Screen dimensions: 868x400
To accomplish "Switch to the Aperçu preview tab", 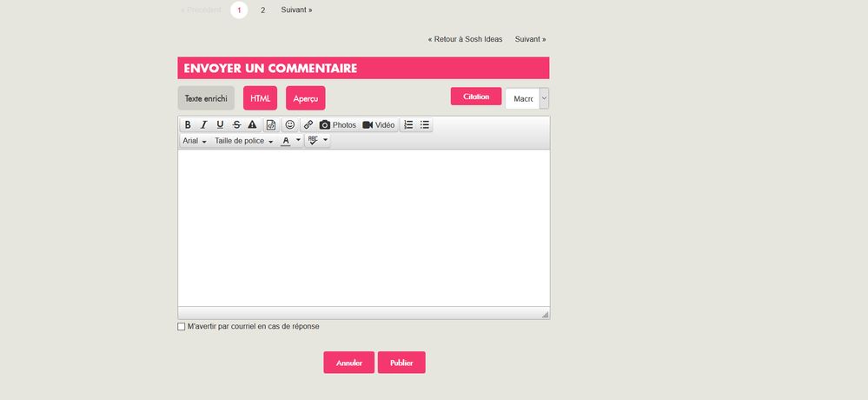I will click(305, 98).
